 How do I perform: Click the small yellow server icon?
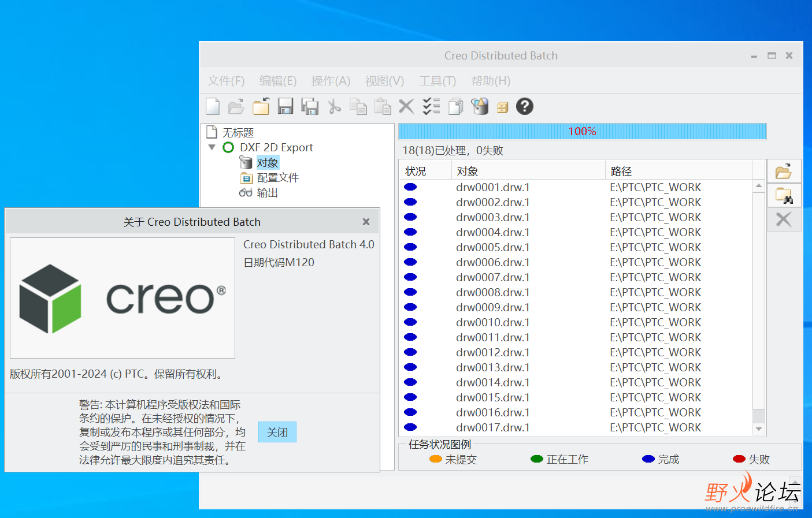click(502, 107)
